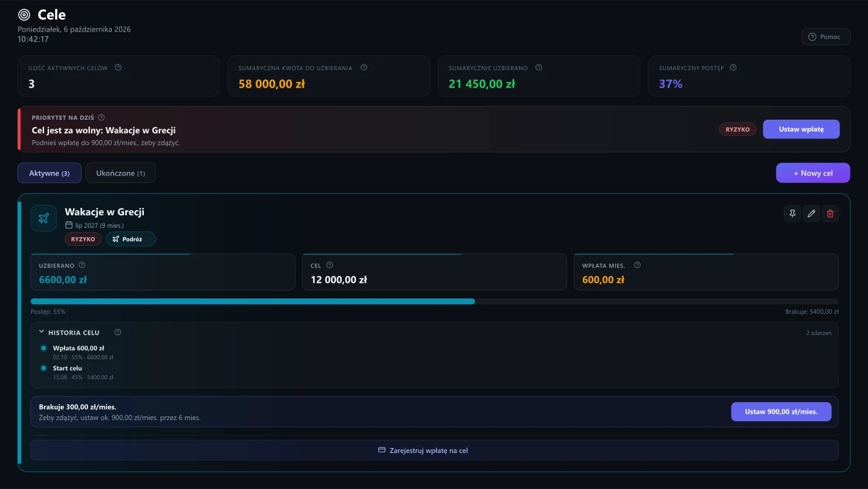
Task: Click the 58 000,00 zł total amount
Action: click(272, 84)
